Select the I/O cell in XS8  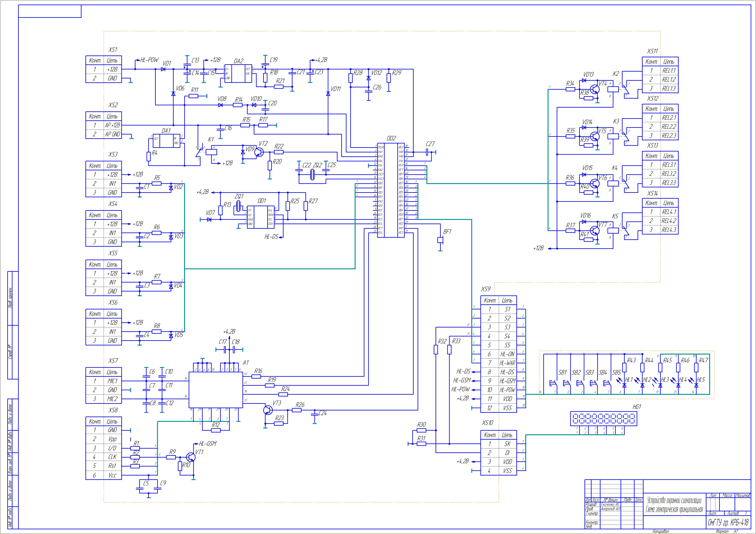tap(113, 448)
